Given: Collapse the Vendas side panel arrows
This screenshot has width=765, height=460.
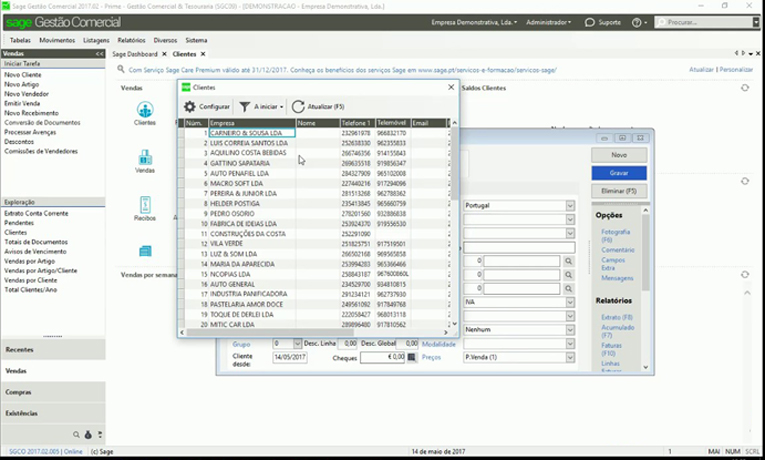Looking at the screenshot, I should pyautogui.click(x=100, y=54).
